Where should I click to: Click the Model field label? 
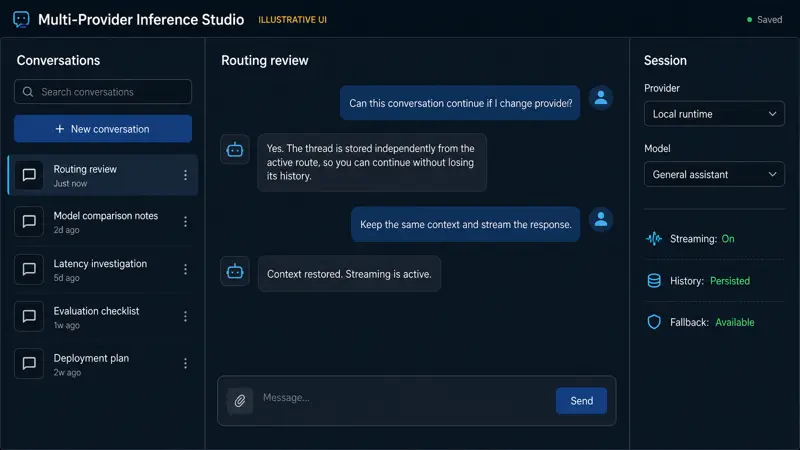[657, 148]
